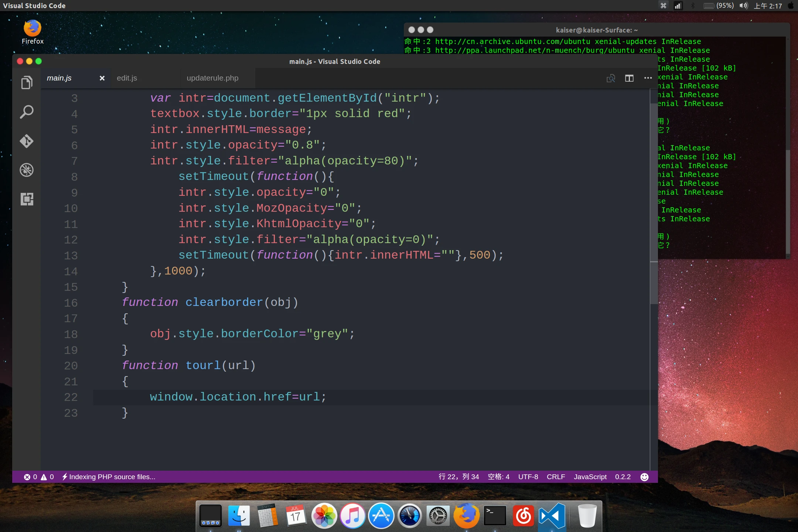The image size is (798, 532).
Task: Click the errors and warnings count
Action: 39,477
